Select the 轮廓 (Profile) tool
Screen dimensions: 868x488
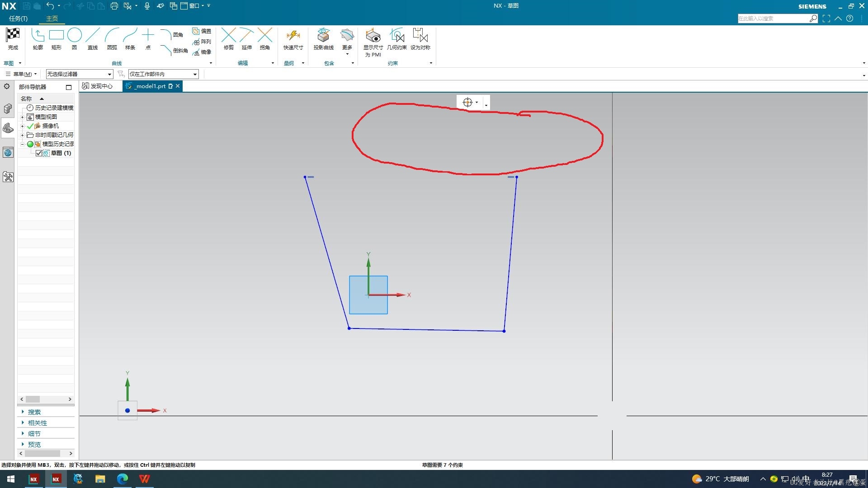coord(38,39)
